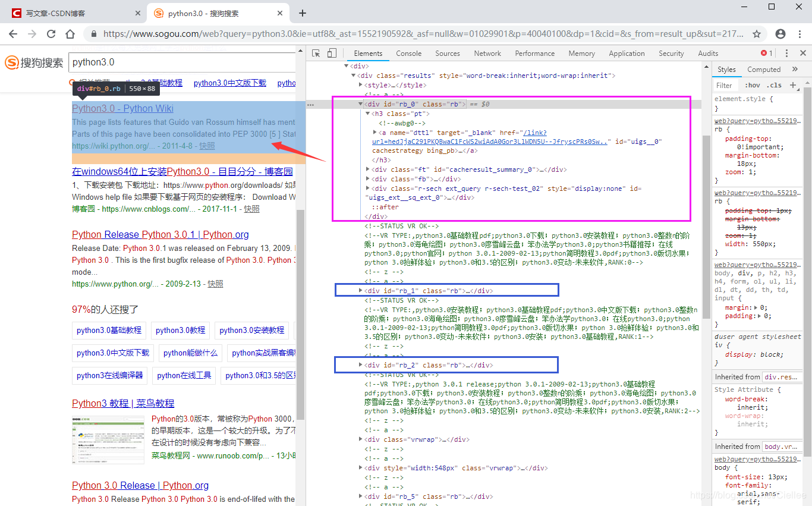Open the Memory tab
This screenshot has height=506, width=812.
click(x=581, y=54)
